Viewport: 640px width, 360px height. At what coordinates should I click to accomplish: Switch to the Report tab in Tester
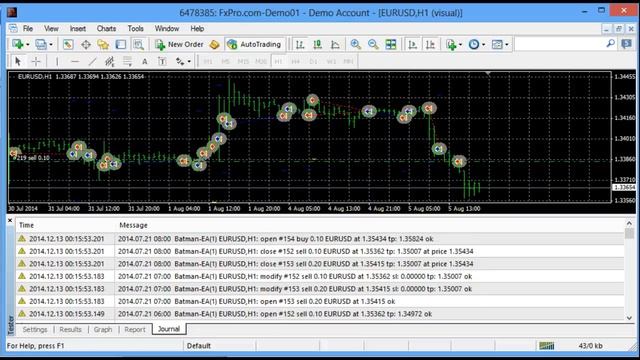coord(135,329)
